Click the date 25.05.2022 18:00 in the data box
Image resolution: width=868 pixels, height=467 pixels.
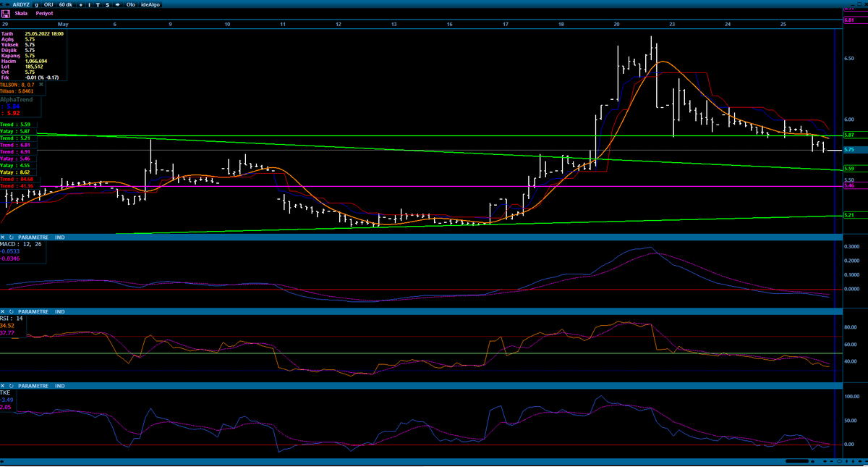pyautogui.click(x=44, y=34)
